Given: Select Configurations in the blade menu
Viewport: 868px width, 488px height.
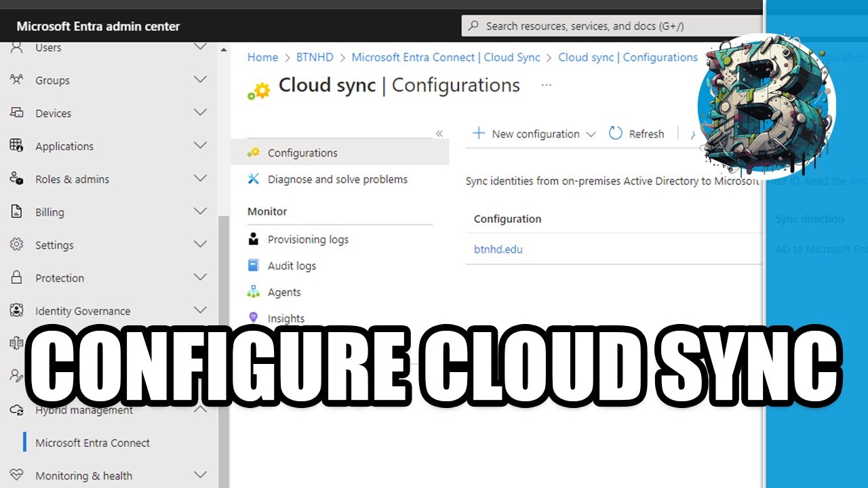Looking at the screenshot, I should (x=339, y=152).
